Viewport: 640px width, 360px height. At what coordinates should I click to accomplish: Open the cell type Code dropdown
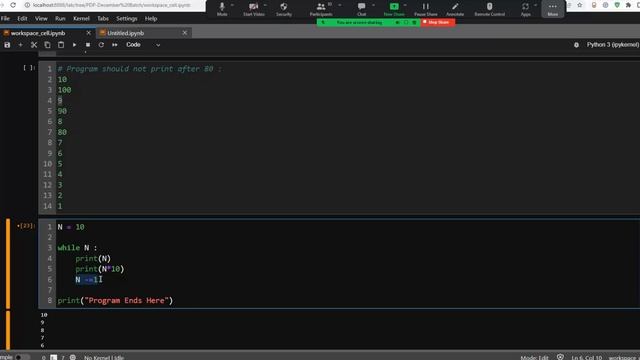point(143,45)
